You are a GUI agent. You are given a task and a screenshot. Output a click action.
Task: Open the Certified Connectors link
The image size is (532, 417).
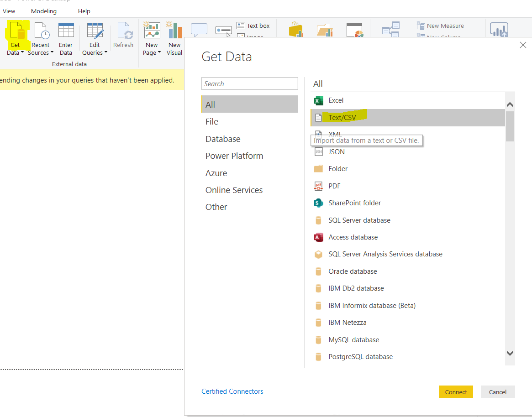click(x=232, y=391)
